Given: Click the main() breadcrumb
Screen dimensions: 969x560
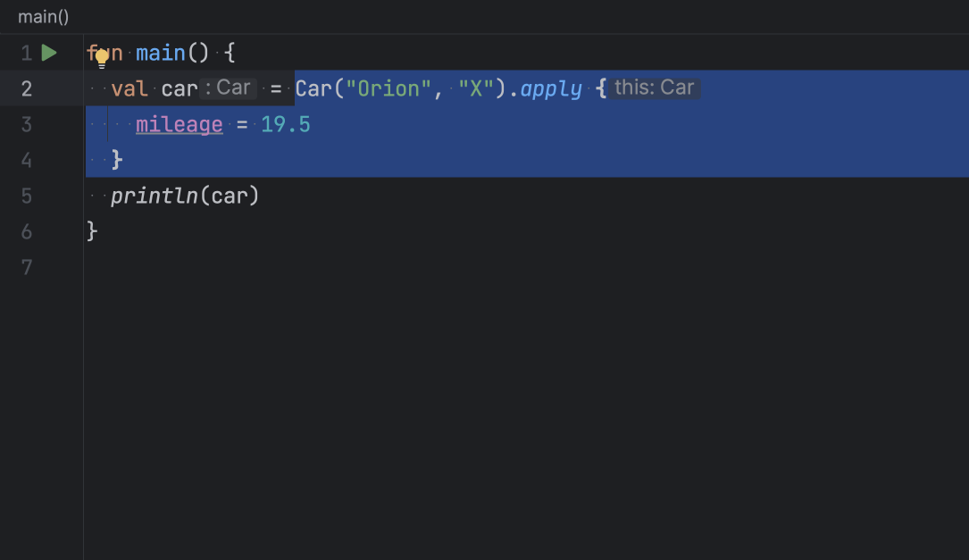Looking at the screenshot, I should pyautogui.click(x=43, y=17).
